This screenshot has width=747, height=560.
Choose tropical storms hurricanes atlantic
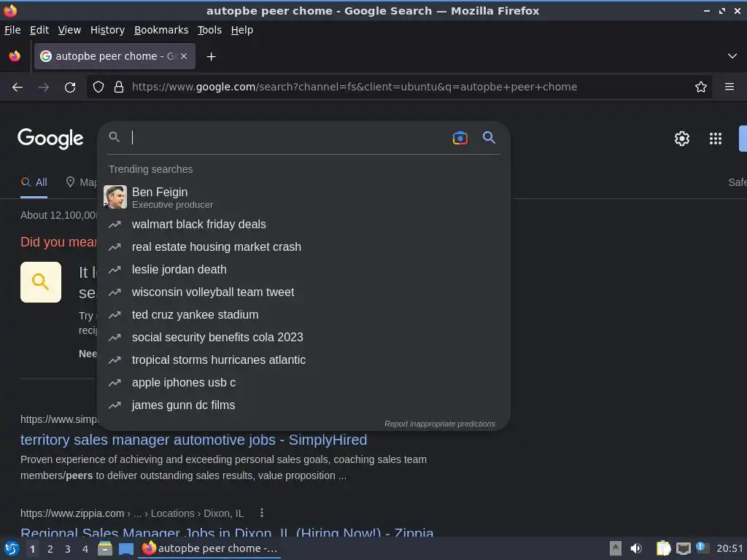[x=304, y=360]
